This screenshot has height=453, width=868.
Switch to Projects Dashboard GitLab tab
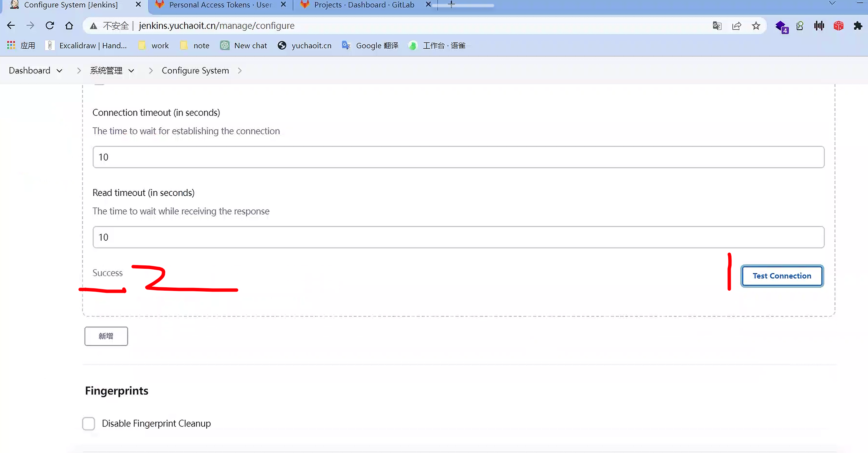(364, 5)
